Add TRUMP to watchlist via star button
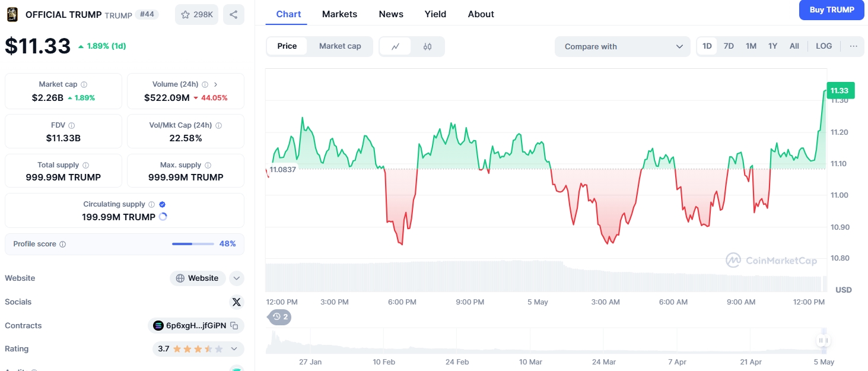 tap(196, 14)
